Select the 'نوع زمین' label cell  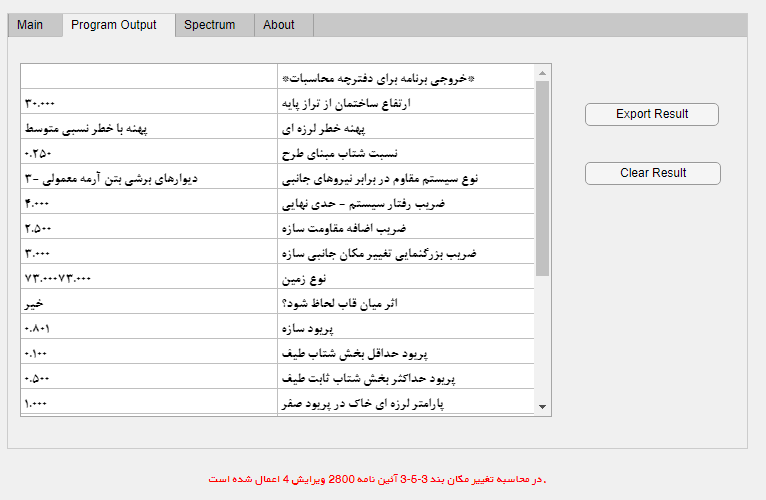coord(406,278)
